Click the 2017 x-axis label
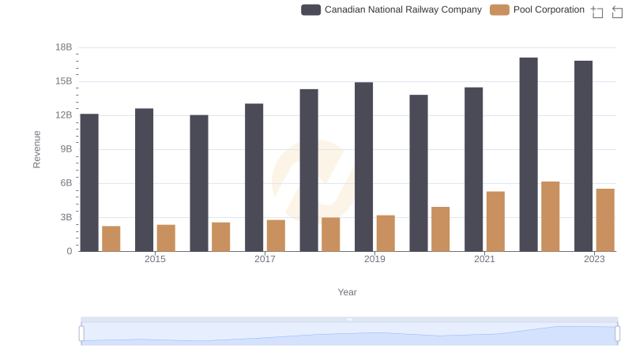This screenshot has width=632, height=364. pos(265,259)
